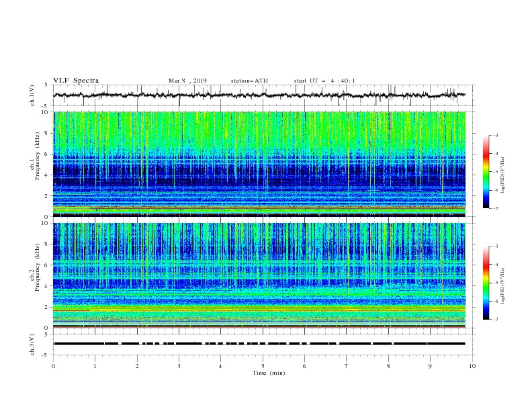Select the ch.2 colorbar log(PSD)(V²/Hz) label
The width and height of the screenshot is (532, 411).
pyautogui.click(x=503, y=285)
